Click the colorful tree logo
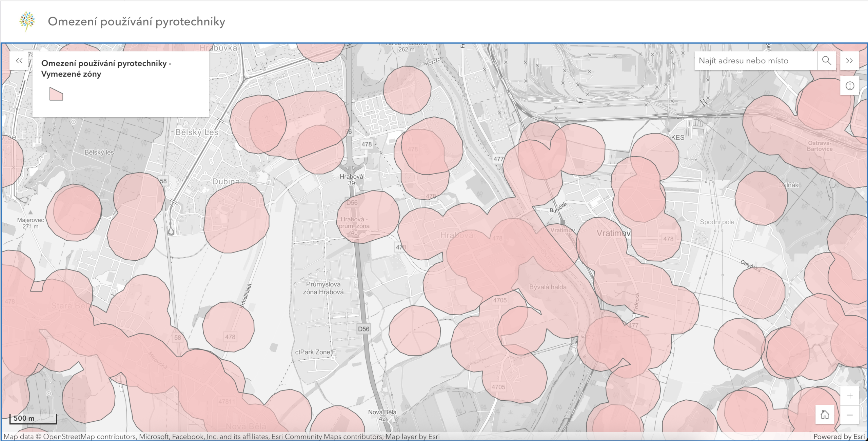The width and height of the screenshot is (868, 441). (x=27, y=21)
